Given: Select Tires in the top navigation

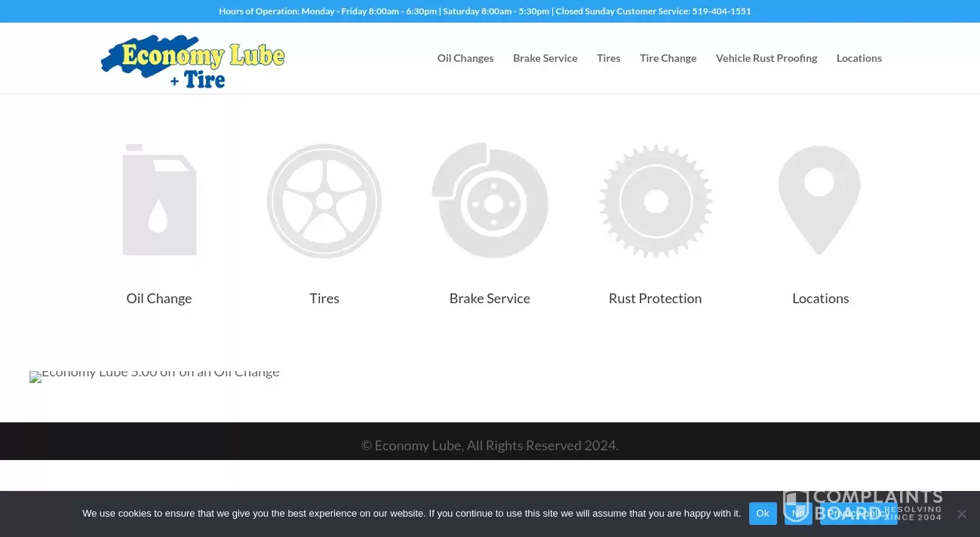Looking at the screenshot, I should 608,58.
